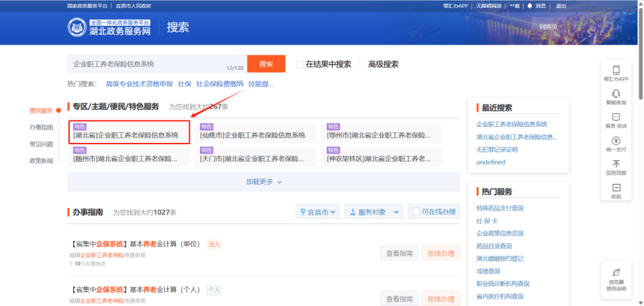Screen dimensions: 644x306
Task: Click recent search undefined
Action: [491, 162]
